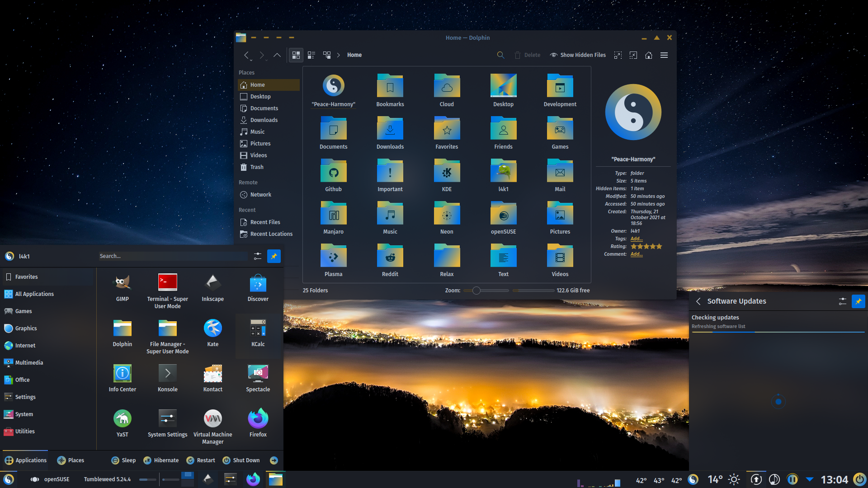868x488 pixels.
Task: Switch to Places tab in launcher
Action: pyautogui.click(x=71, y=460)
